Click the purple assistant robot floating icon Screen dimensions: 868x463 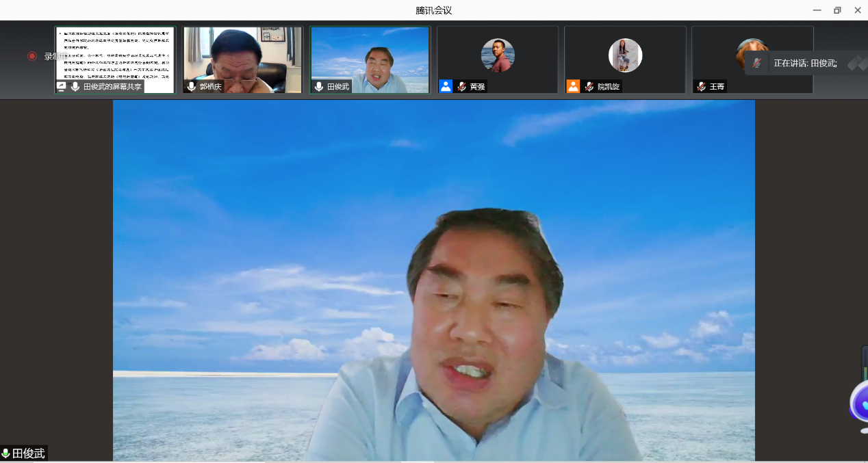[860, 404]
